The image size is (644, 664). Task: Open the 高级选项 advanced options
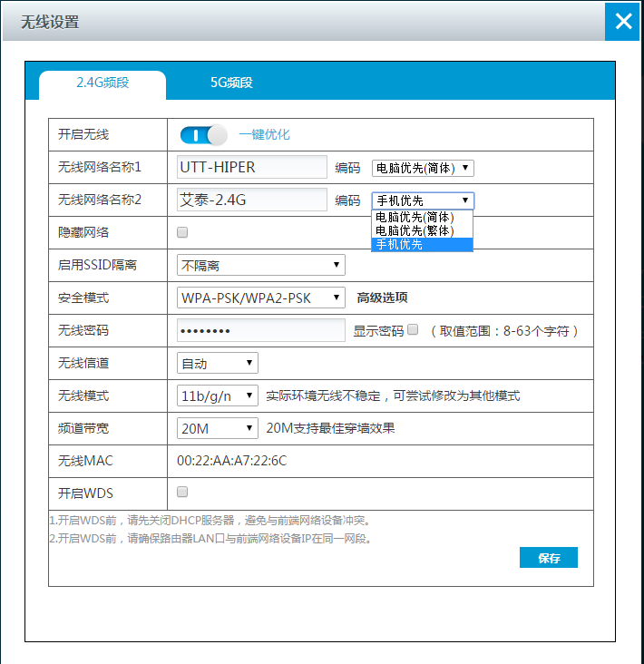click(382, 298)
